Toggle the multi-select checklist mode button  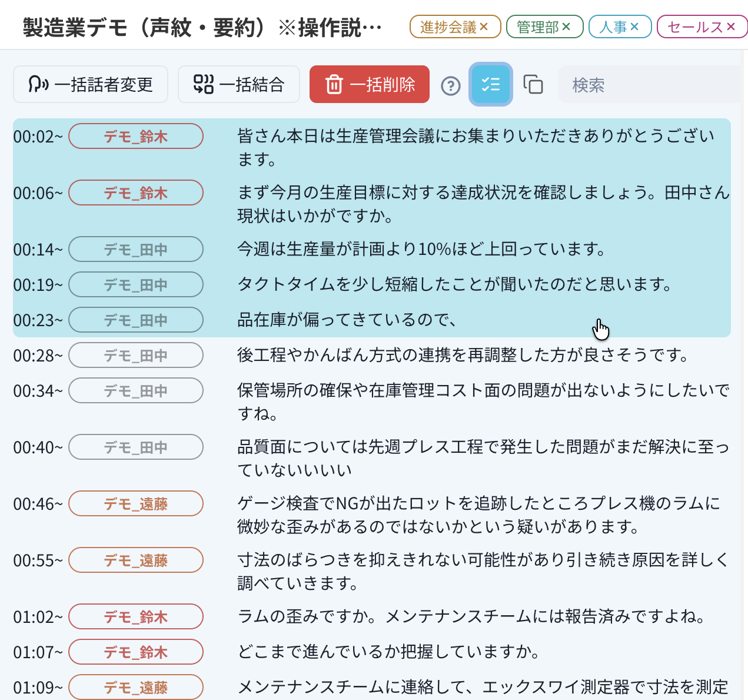(490, 85)
